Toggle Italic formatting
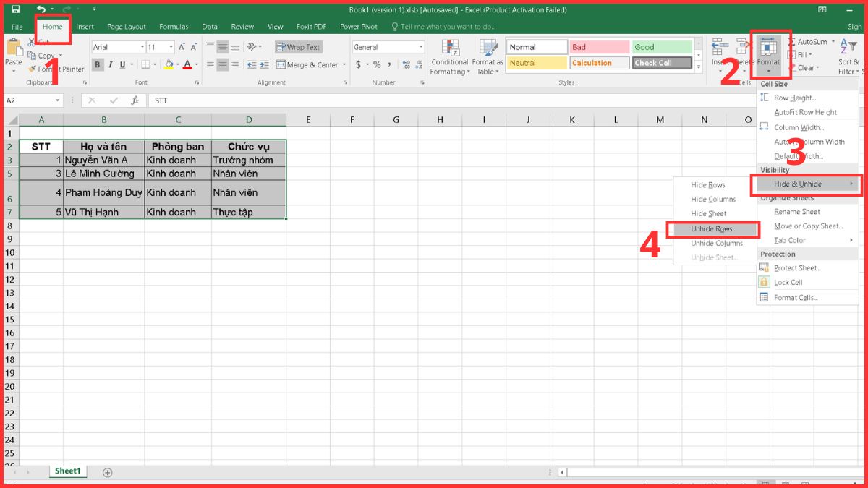 [111, 65]
